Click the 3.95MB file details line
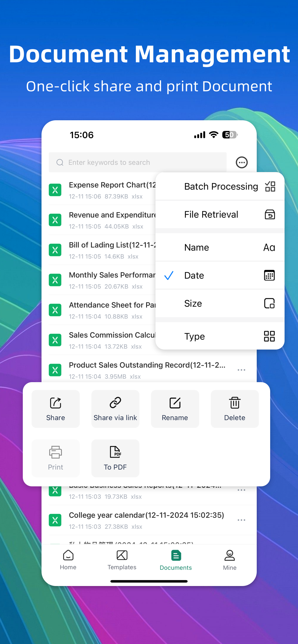 click(105, 376)
